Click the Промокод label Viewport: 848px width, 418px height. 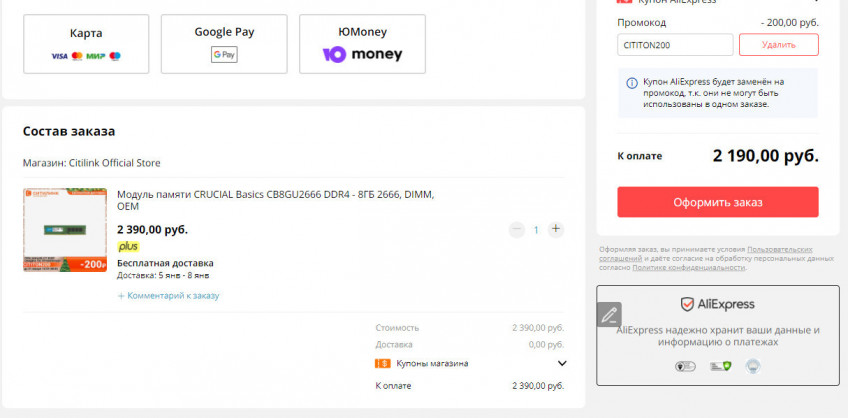(x=642, y=23)
